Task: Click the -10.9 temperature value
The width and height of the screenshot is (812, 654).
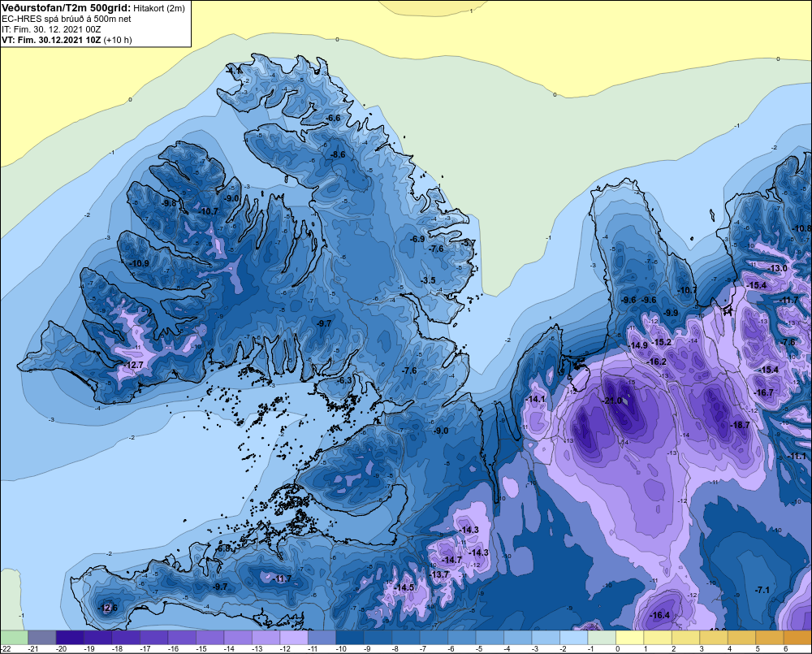Action: tap(140, 263)
